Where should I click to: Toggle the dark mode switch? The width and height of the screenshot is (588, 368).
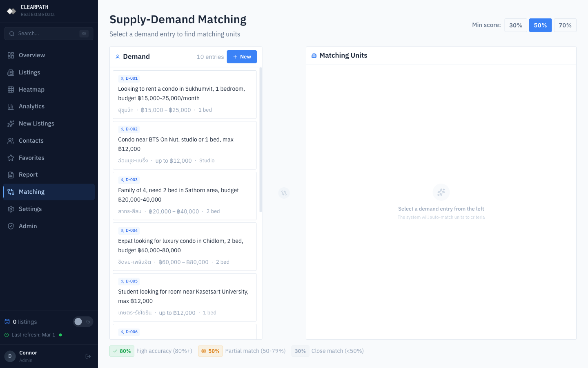click(83, 322)
